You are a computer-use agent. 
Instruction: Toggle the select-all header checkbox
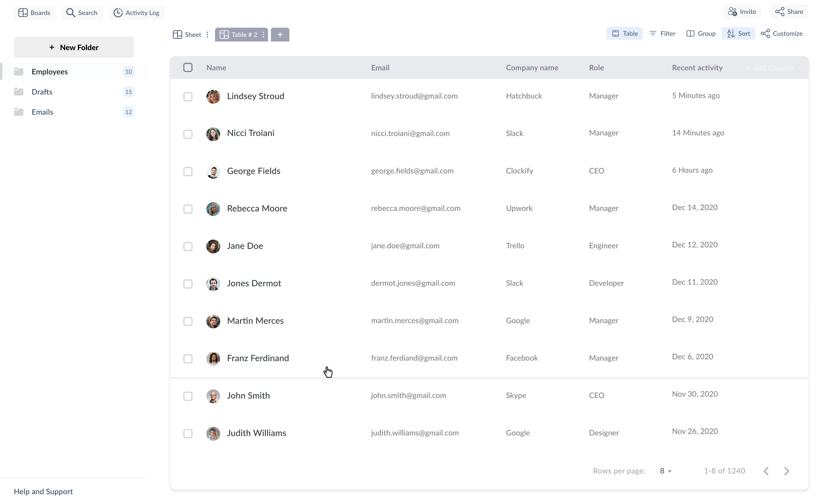[188, 68]
